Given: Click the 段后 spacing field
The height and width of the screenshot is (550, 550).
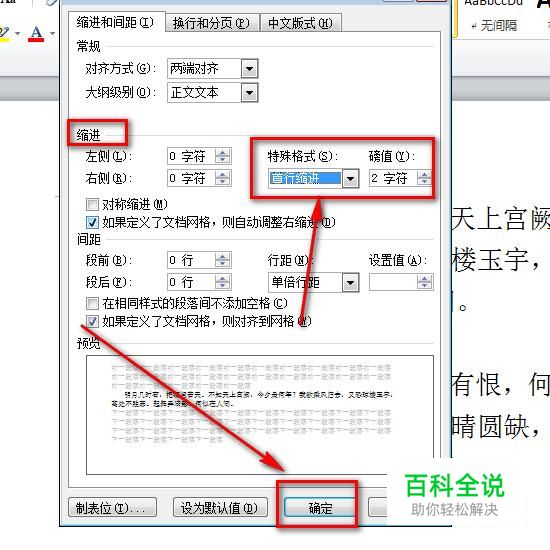Looking at the screenshot, I should (191, 282).
